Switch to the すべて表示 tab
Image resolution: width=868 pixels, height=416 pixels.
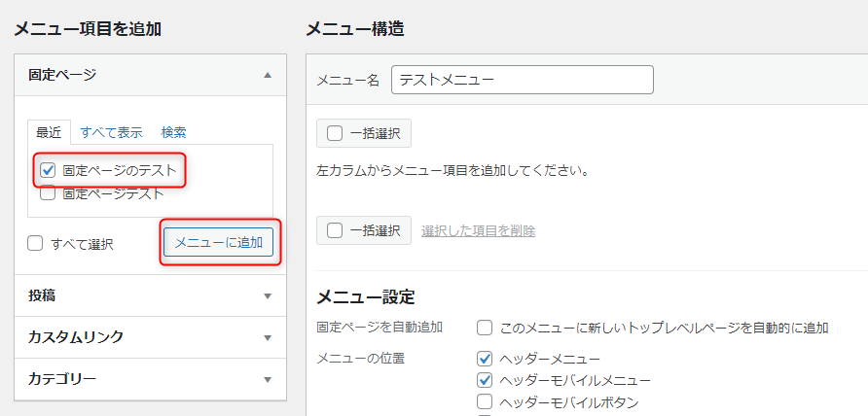(x=111, y=133)
